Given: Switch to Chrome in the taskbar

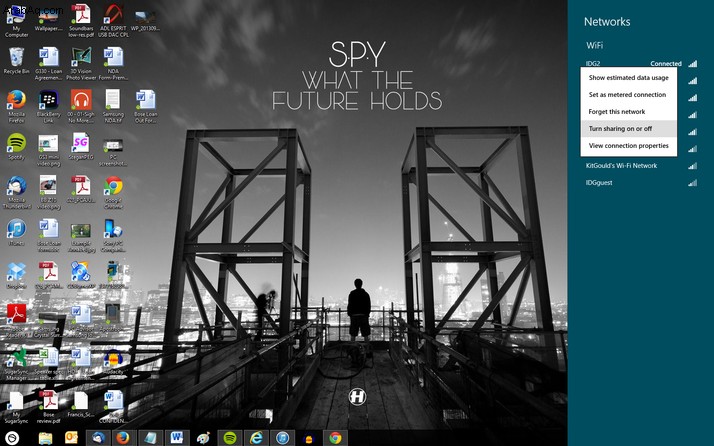Looking at the screenshot, I should pyautogui.click(x=336, y=438).
